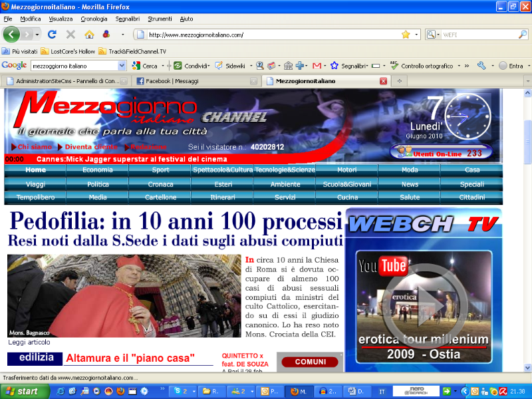Click the Altamura e il piano casa headline
The height and width of the screenshot is (399, 532).
point(130,358)
